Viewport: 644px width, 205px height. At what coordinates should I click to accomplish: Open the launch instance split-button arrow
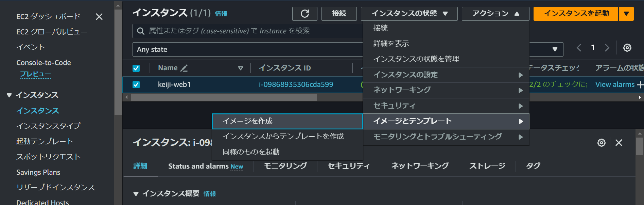tap(626, 14)
